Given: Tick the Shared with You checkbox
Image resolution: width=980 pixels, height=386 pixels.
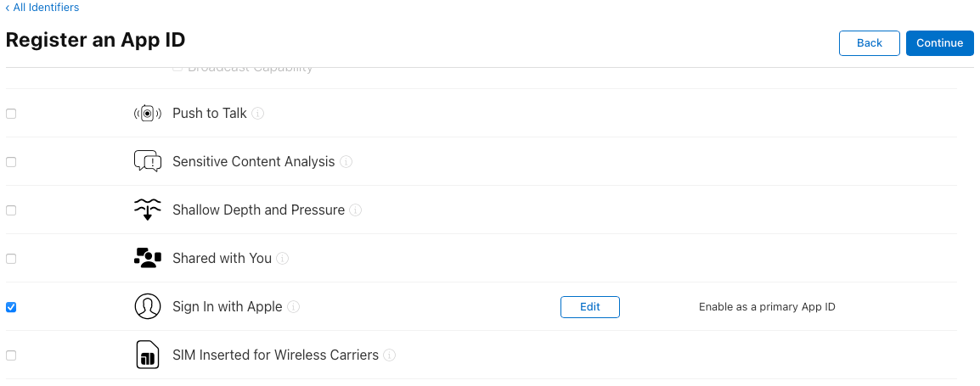Looking at the screenshot, I should pos(11,259).
